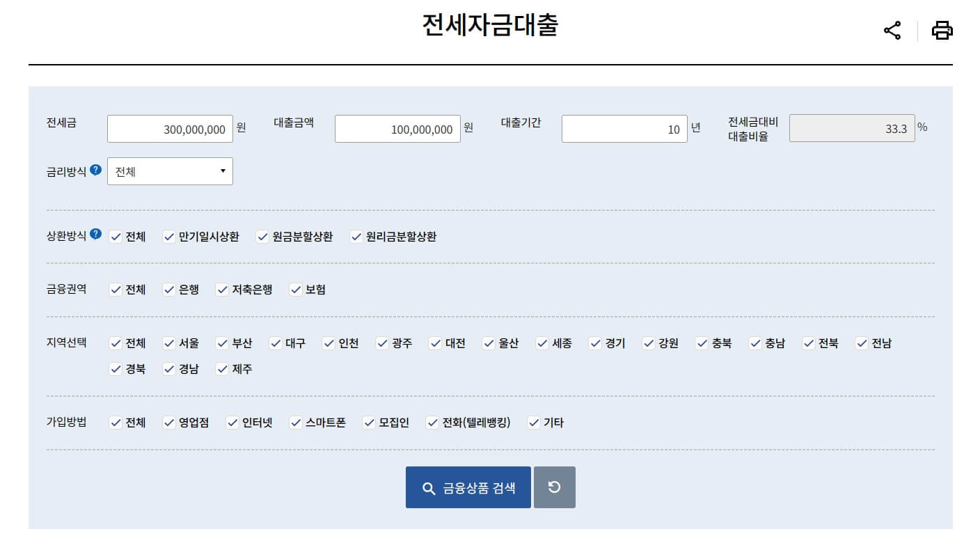Image resolution: width=980 pixels, height=543 pixels.
Task: Toggle the 서울 region checkbox
Action: coord(168,343)
